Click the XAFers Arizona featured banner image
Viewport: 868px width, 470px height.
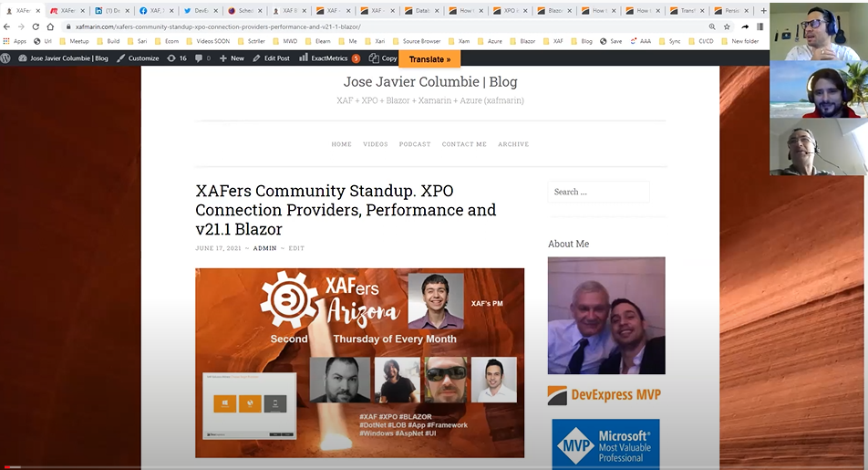[360, 363]
